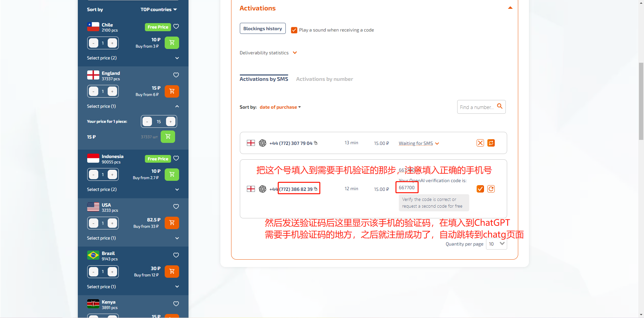644x318 pixels.
Task: Add Chile number to cart
Action: coord(172,43)
